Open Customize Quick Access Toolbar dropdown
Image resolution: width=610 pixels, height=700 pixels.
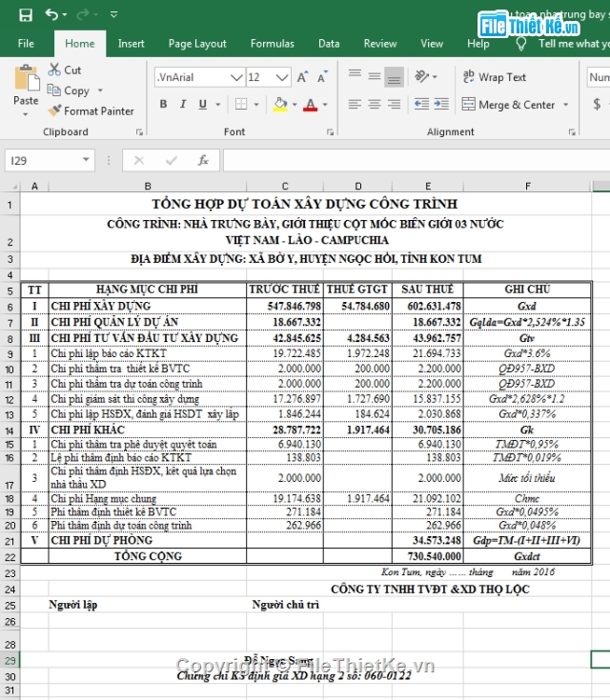[114, 15]
